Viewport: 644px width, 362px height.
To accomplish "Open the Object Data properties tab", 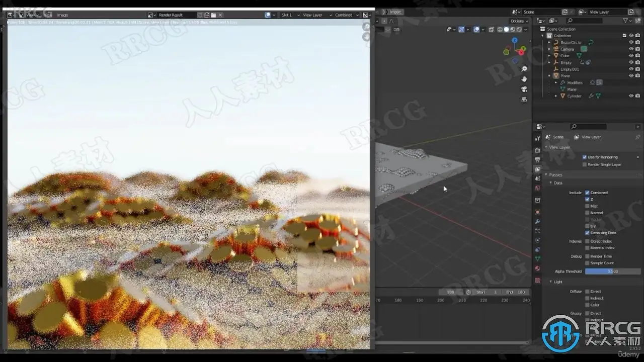I will [x=537, y=259].
